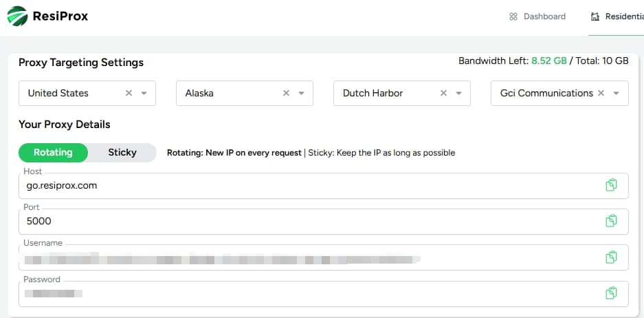The width and height of the screenshot is (644, 318).
Task: Expand the Dutch Harbor city dropdown
Action: click(458, 93)
